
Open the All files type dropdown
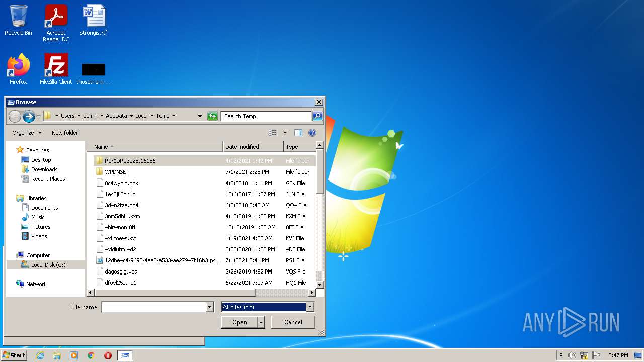click(268, 307)
